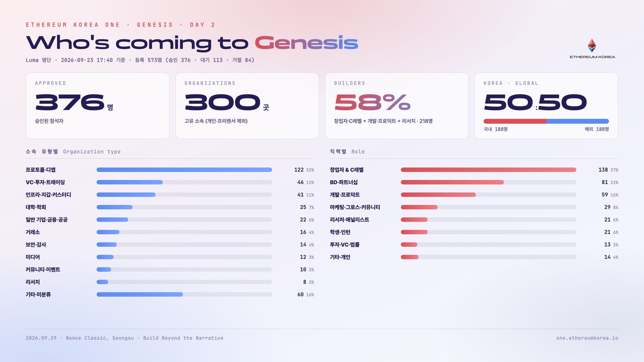Click the 거래소 organization row label
The width and height of the screenshot is (644, 362).
pyautogui.click(x=33, y=232)
